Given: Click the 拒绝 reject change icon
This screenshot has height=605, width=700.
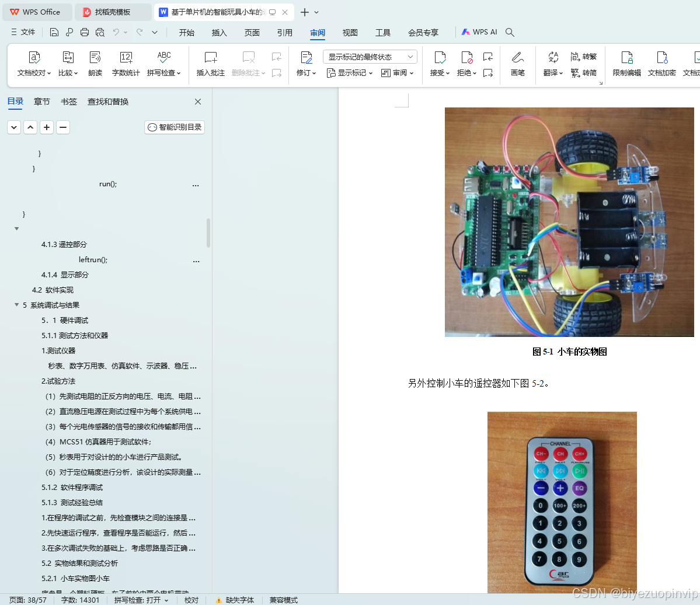Looking at the screenshot, I should click(x=466, y=57).
